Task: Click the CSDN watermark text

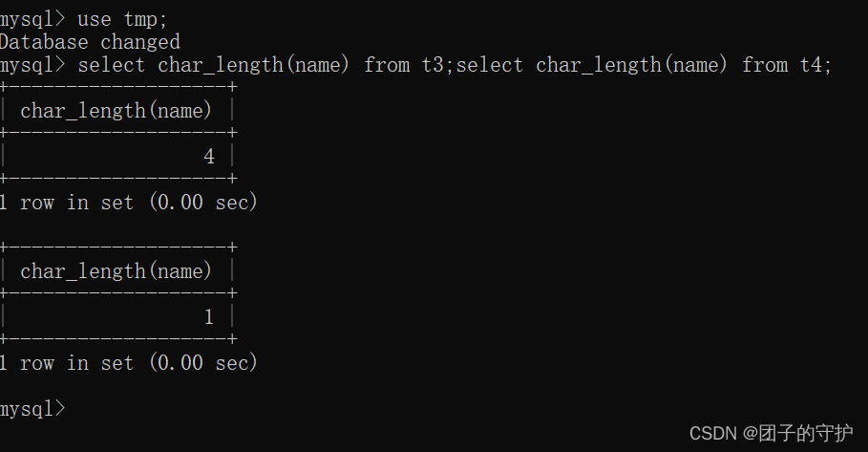Action: (x=712, y=434)
